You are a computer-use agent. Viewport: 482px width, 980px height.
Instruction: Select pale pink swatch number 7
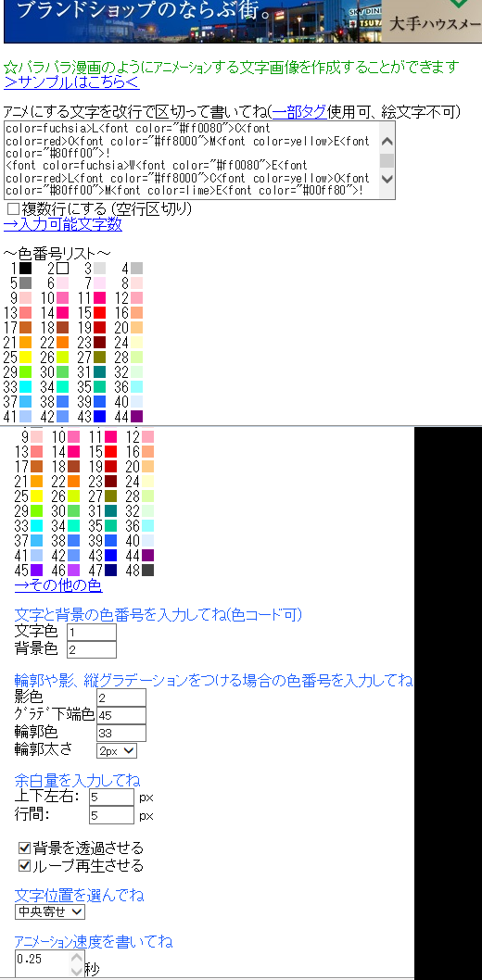(x=99, y=283)
